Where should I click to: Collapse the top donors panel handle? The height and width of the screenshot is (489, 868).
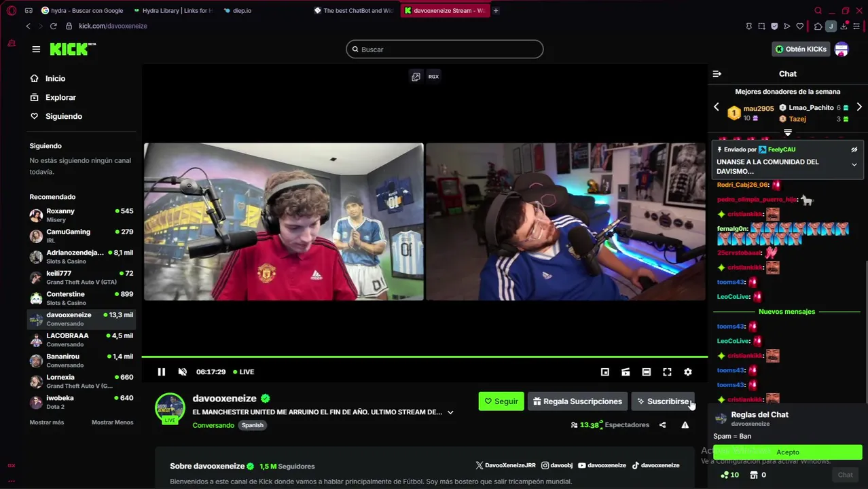(788, 132)
